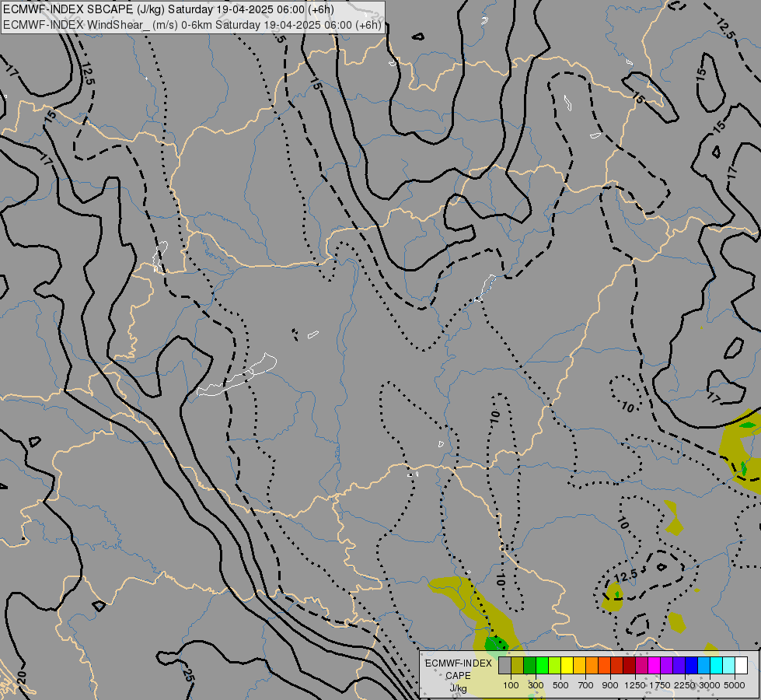761x700 pixels.
Task: Select the bright green legend swatch
Action: pos(542,666)
